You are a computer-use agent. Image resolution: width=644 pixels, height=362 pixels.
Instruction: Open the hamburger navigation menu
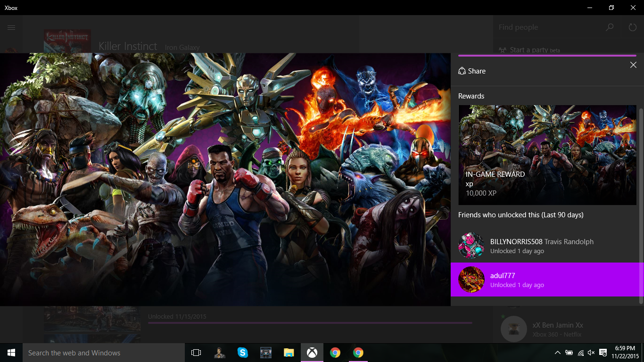(11, 27)
